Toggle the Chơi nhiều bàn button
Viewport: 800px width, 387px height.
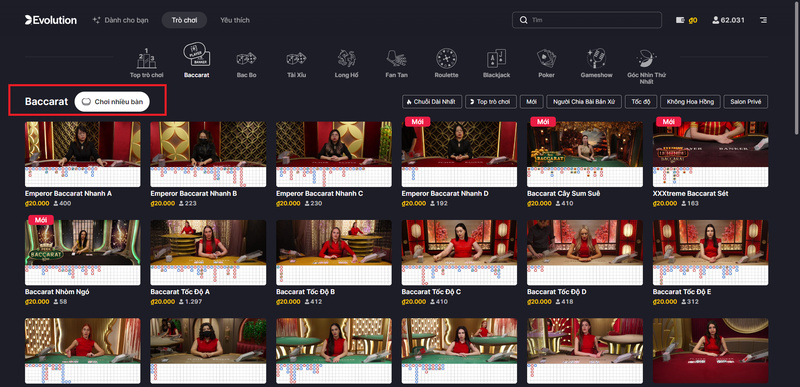pyautogui.click(x=112, y=101)
